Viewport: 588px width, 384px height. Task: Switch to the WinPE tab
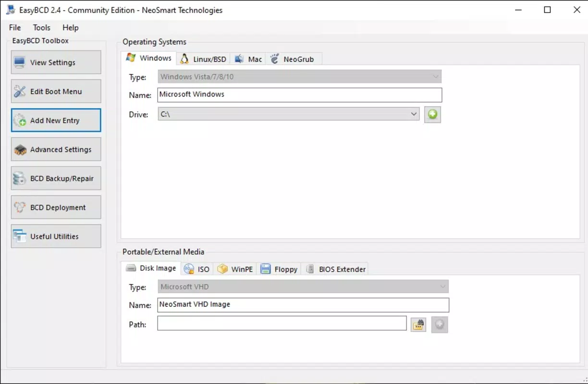[235, 269]
